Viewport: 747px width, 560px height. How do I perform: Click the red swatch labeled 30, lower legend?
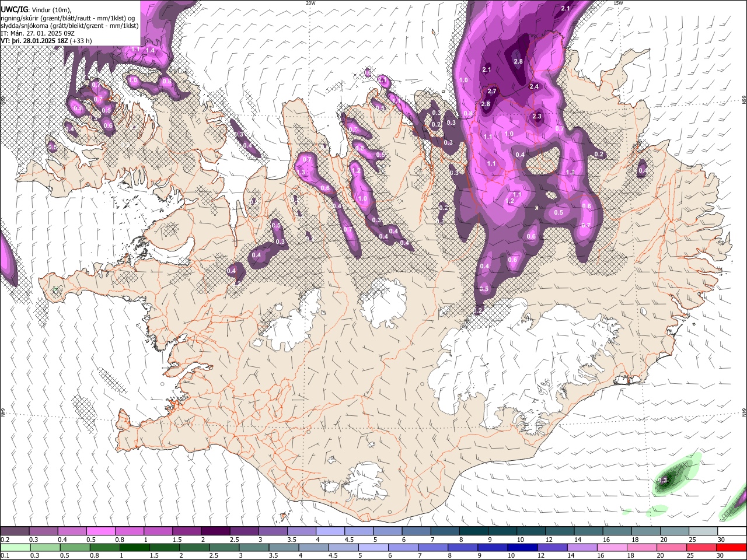[732, 547]
